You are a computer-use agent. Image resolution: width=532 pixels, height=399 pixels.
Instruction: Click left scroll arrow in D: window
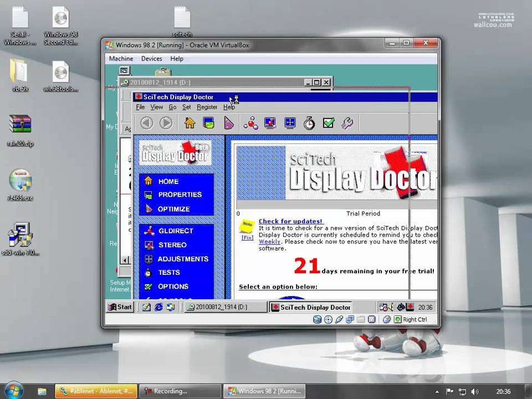125,260
